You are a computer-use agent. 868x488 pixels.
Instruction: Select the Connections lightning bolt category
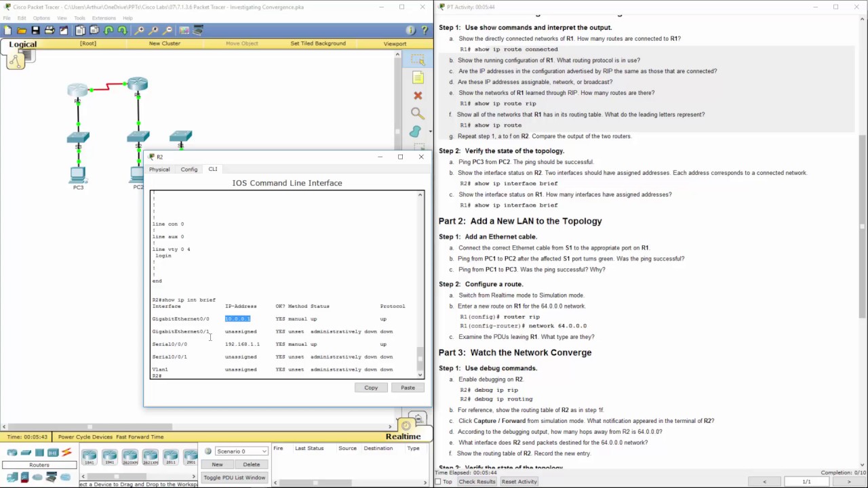66,453
